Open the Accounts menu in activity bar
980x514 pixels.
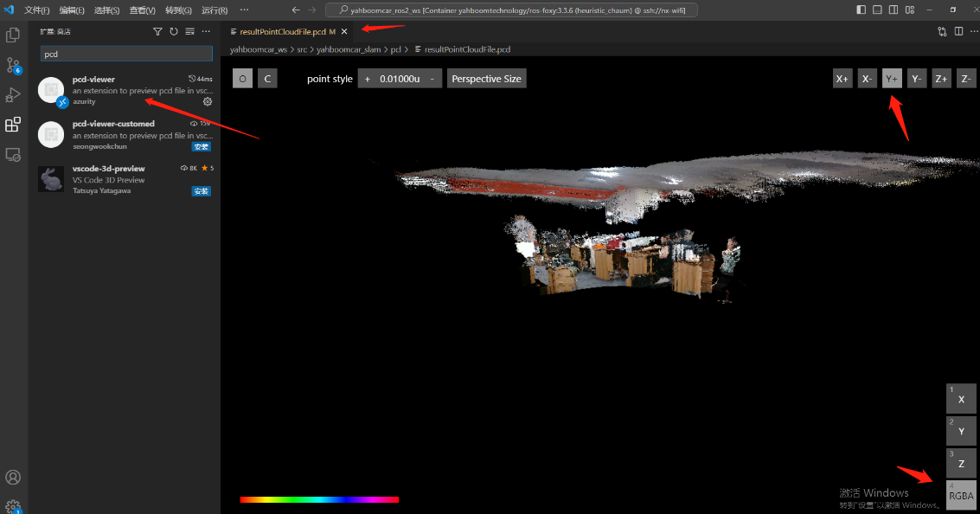(x=13, y=478)
